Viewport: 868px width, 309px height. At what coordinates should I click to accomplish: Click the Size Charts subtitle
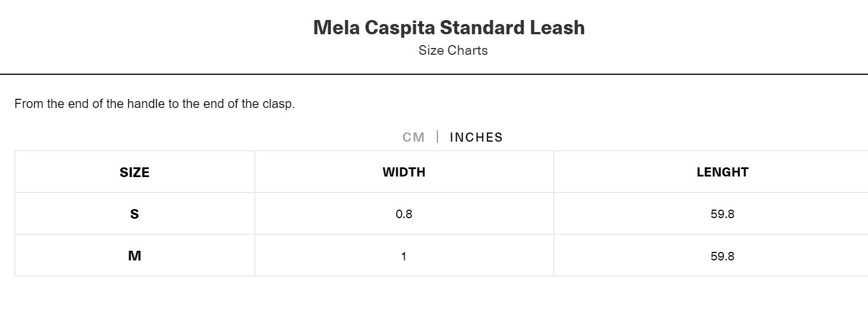[x=453, y=50]
